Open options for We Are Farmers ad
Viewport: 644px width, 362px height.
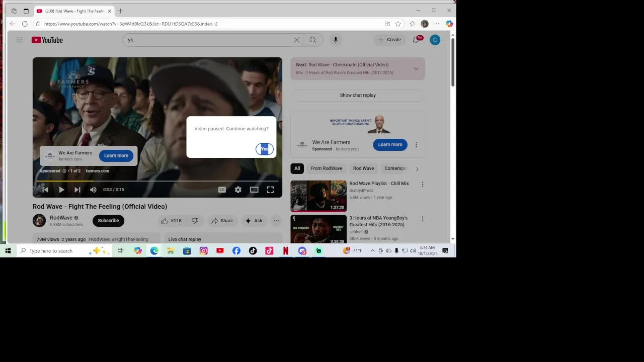tap(416, 145)
